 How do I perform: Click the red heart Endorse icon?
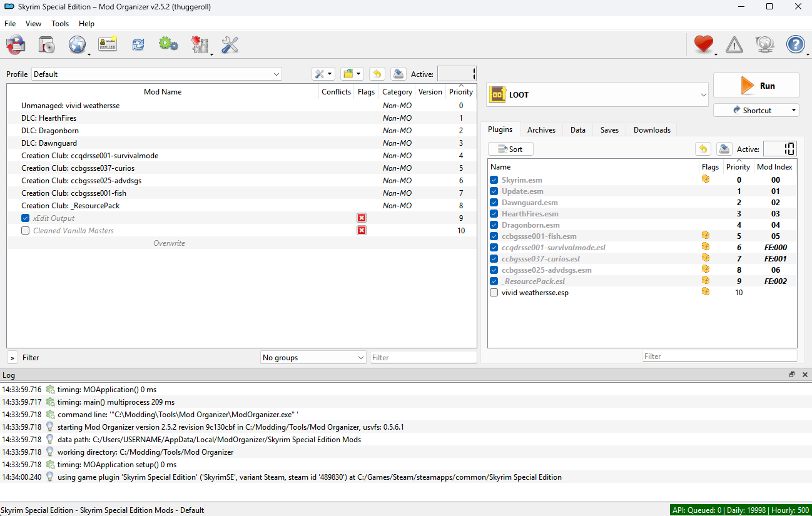[704, 44]
